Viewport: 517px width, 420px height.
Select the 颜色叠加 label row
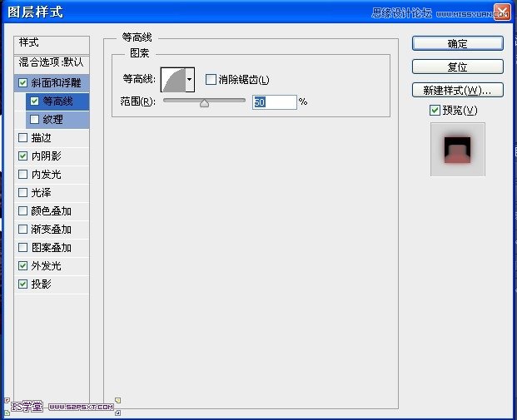click(x=52, y=210)
